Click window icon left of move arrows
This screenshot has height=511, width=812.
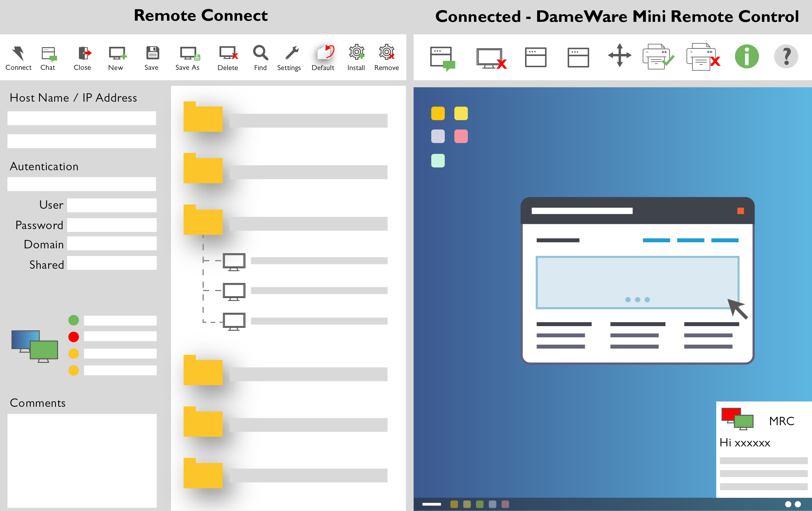click(578, 57)
